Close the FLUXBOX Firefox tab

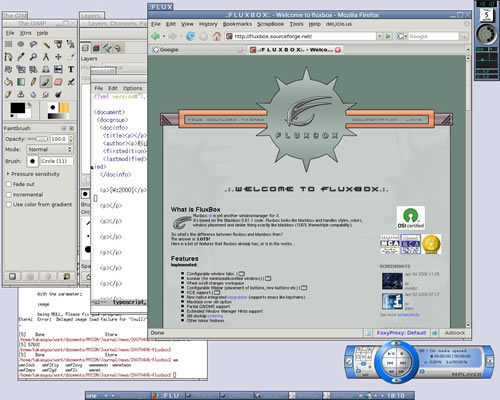pyautogui.click(x=338, y=50)
